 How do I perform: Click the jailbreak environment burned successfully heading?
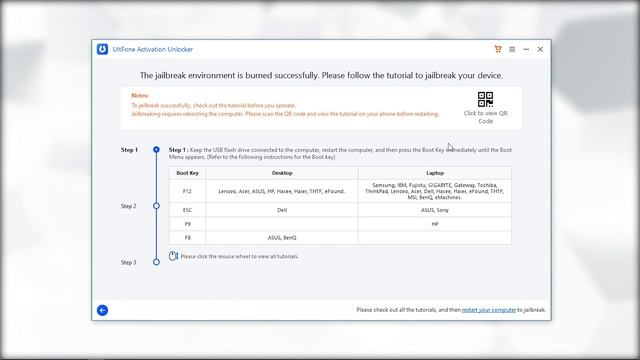321,76
